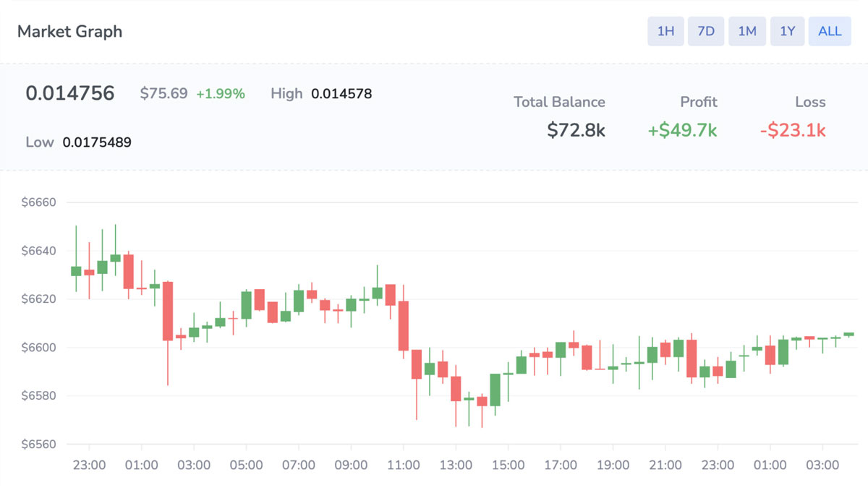Click the first green candle on the chart
This screenshot has width=868, height=498.
(76, 271)
